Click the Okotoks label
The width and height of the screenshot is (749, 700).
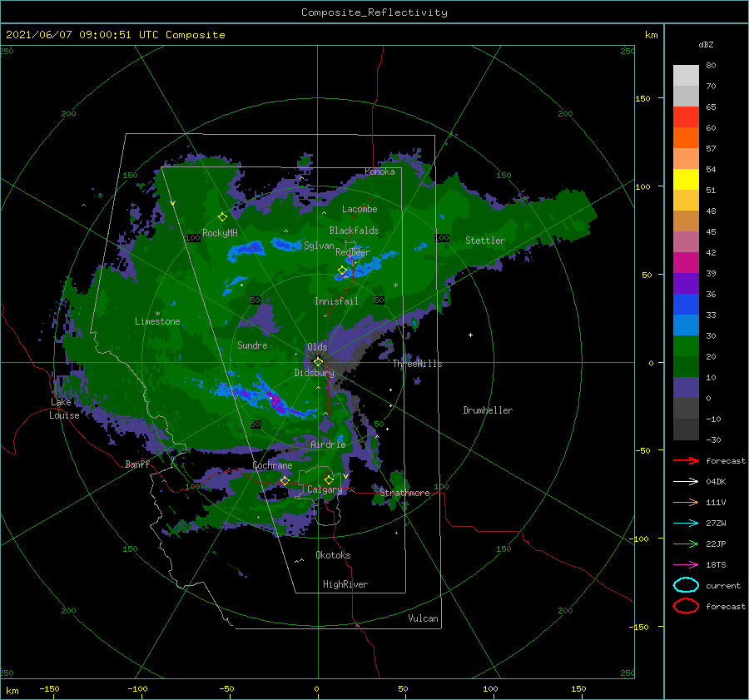click(333, 555)
